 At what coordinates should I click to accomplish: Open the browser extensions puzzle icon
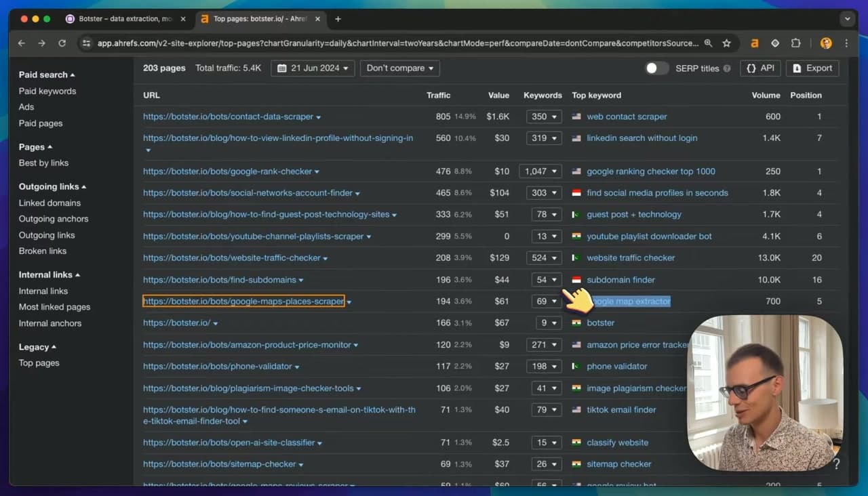click(x=796, y=43)
